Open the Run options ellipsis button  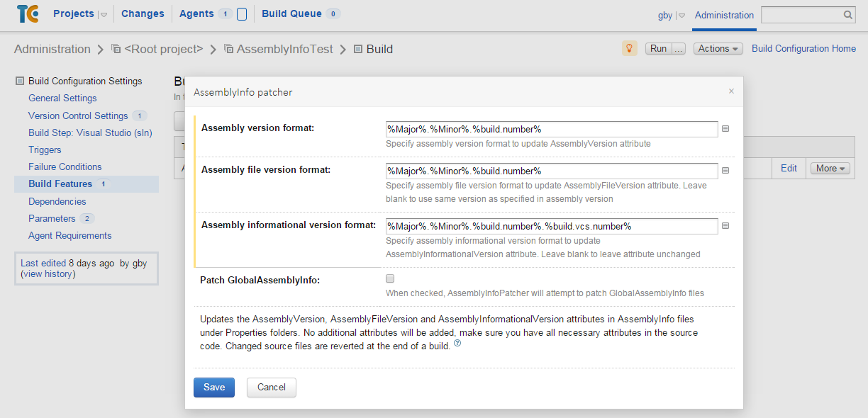coord(679,49)
